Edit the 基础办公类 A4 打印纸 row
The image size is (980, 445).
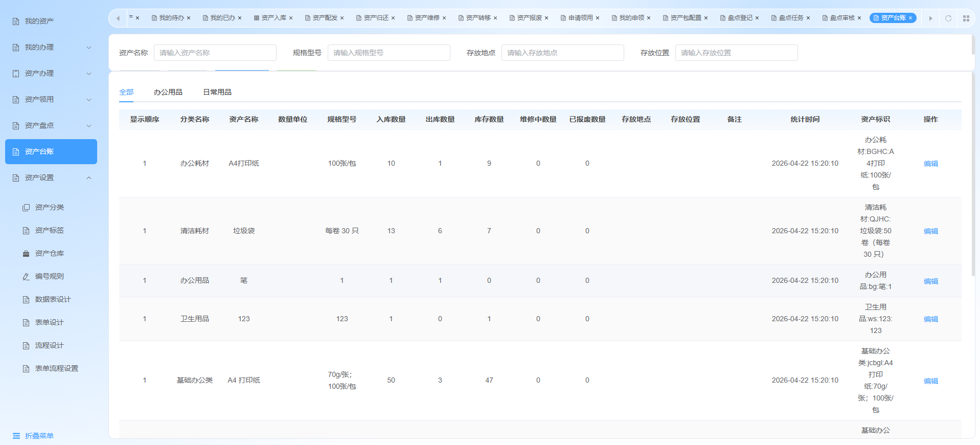tap(931, 381)
